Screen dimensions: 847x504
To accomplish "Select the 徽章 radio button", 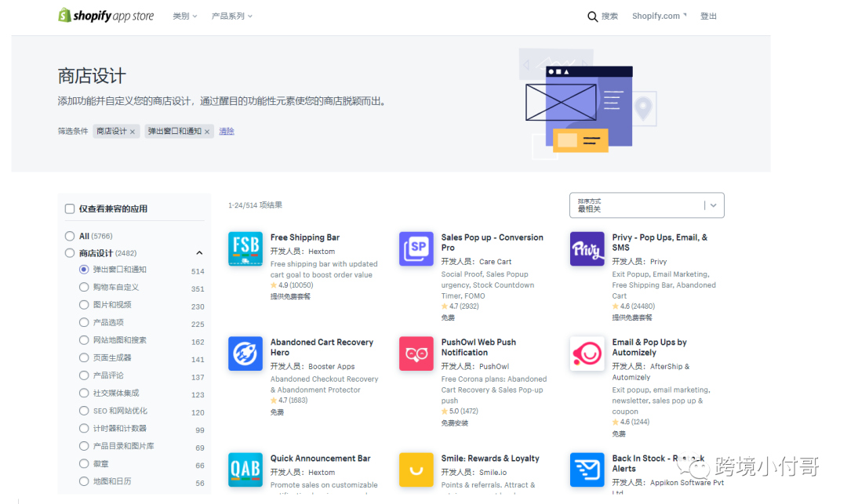I will click(x=84, y=463).
